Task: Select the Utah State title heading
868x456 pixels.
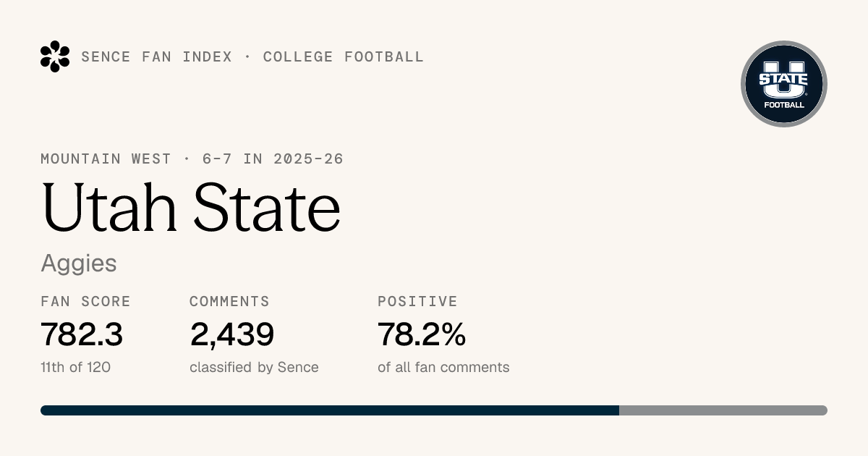Action: [x=191, y=207]
